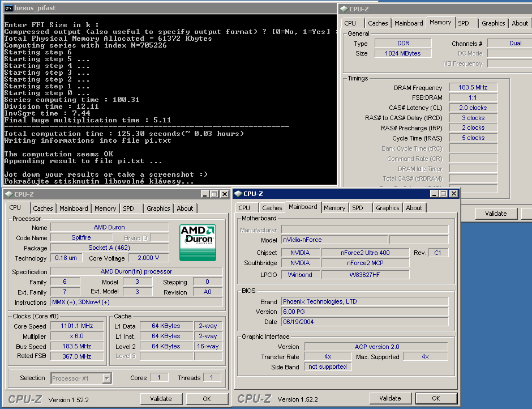Switch to the Caches tab in the processor window
532x409 pixels.
click(42, 208)
